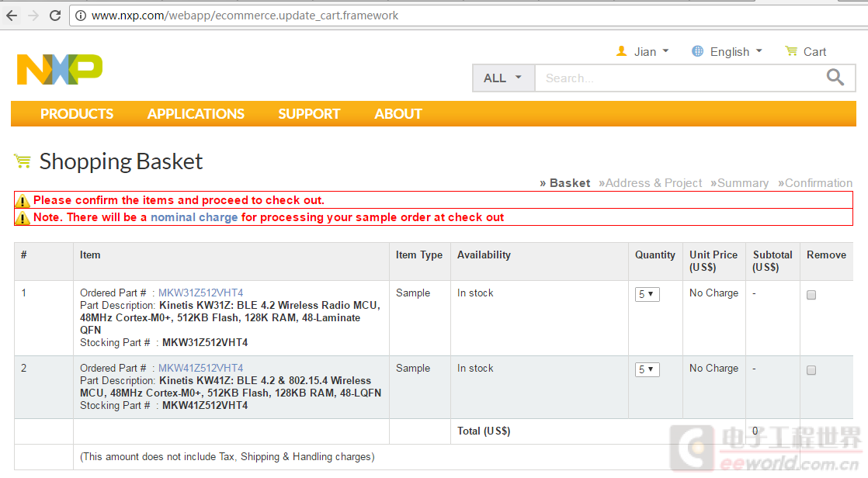868x478 pixels.
Task: Click 'No Charge' for the MKW31Z512VHT4 row
Action: pyautogui.click(x=713, y=293)
